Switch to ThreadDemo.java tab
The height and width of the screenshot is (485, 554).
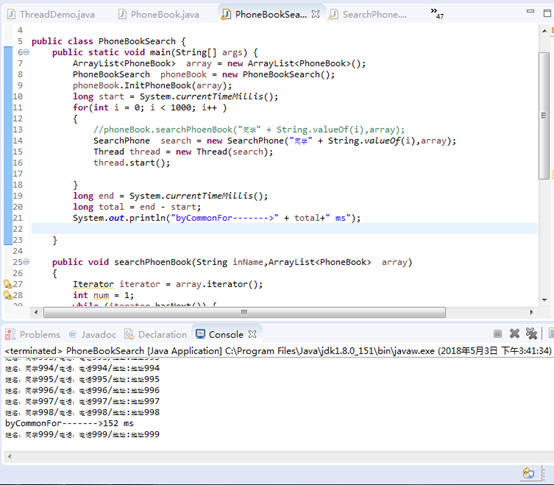[x=51, y=14]
